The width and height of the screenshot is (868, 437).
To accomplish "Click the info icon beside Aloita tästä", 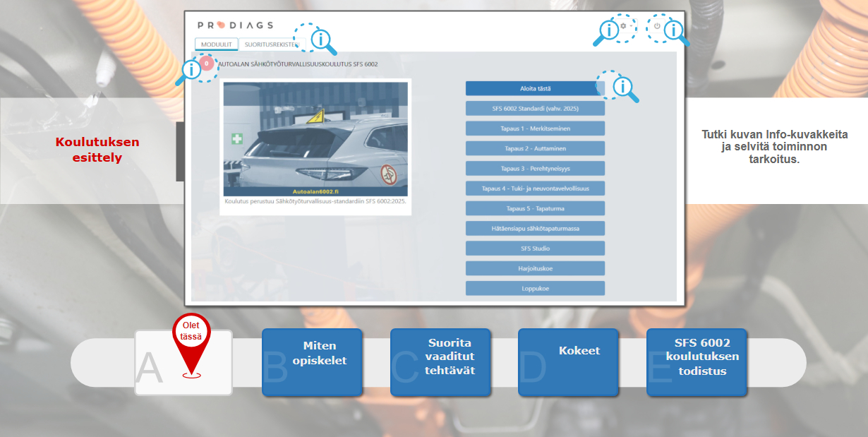I will [x=618, y=86].
